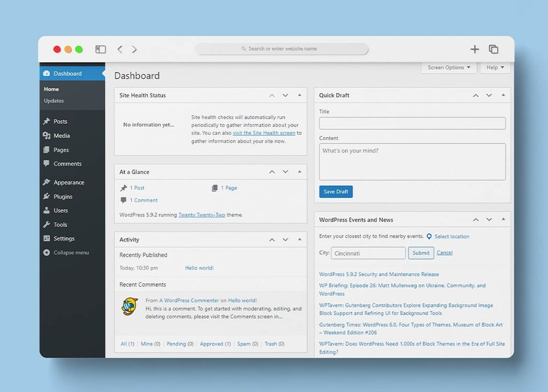Click the Select location pin icon
The height and width of the screenshot is (392, 548).
tap(429, 236)
